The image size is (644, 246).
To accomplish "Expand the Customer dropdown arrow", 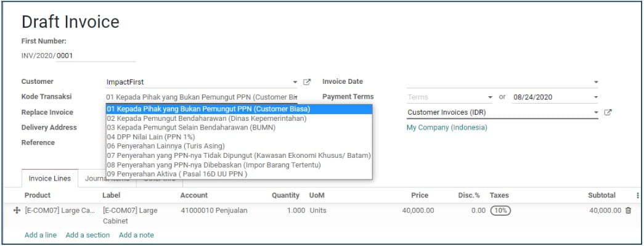I will (x=295, y=82).
